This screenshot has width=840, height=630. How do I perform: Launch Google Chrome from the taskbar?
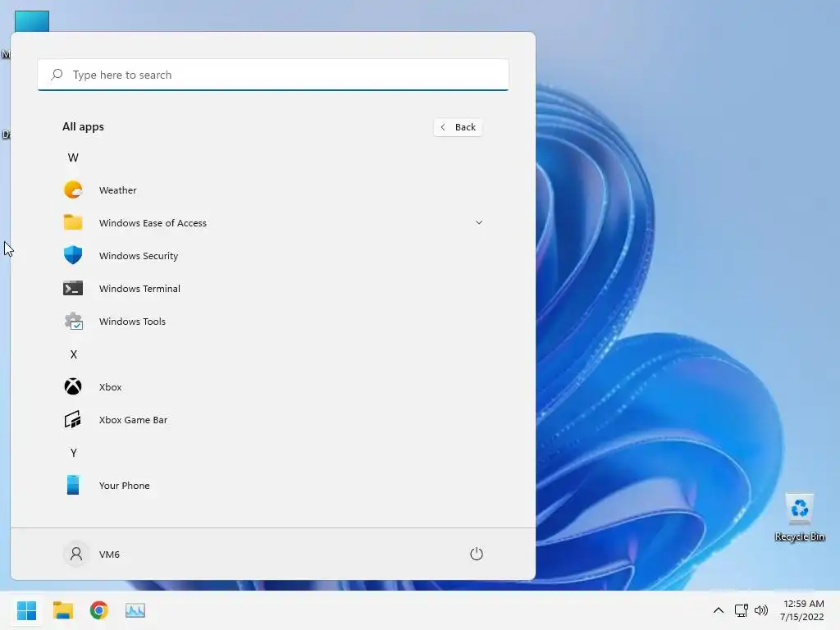(99, 610)
